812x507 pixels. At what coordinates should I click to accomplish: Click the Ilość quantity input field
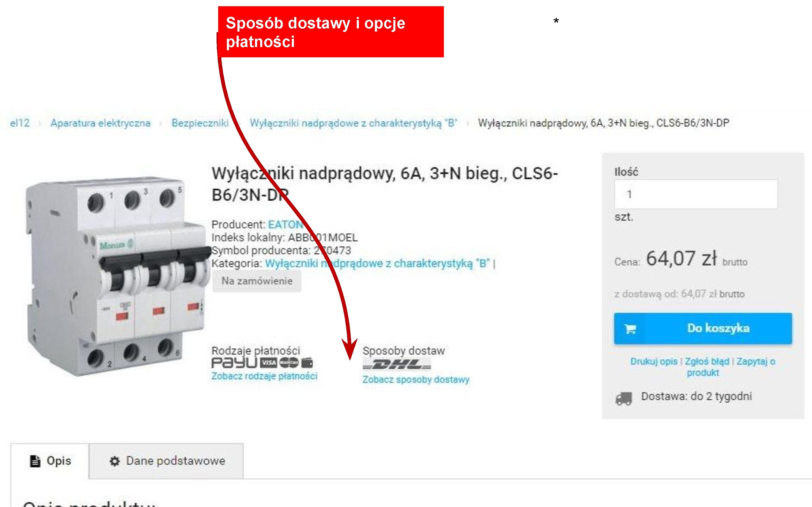(696, 194)
